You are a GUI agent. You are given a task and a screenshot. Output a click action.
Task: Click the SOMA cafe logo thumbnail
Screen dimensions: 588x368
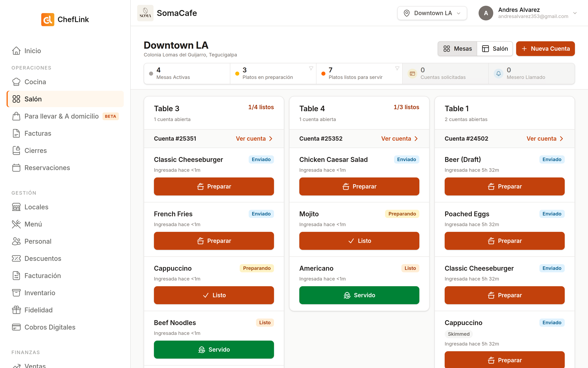pos(145,13)
